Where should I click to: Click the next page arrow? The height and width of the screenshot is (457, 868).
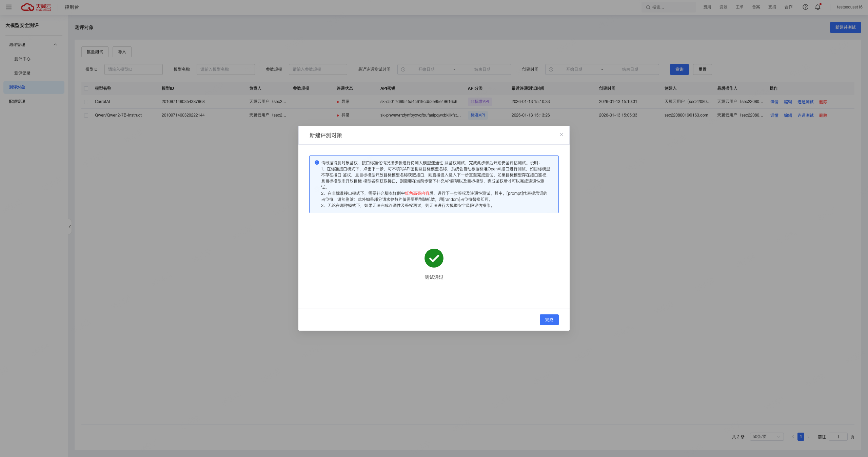(x=808, y=437)
